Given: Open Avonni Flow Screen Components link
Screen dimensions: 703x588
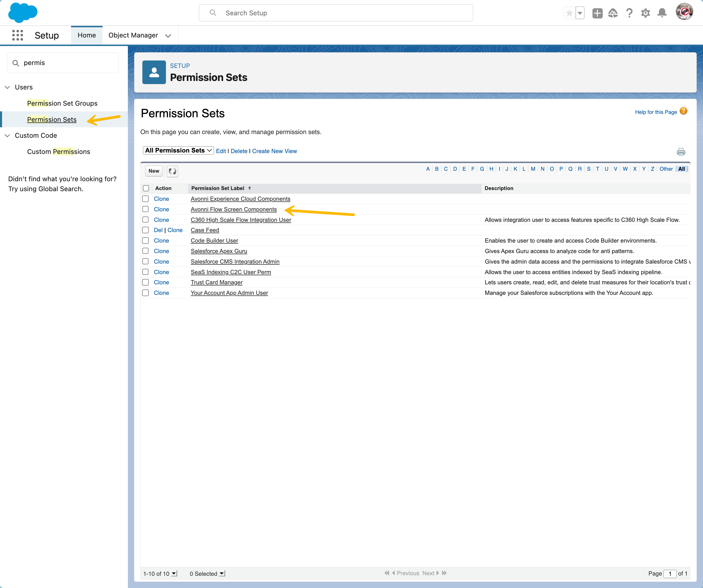Looking at the screenshot, I should (x=233, y=209).
